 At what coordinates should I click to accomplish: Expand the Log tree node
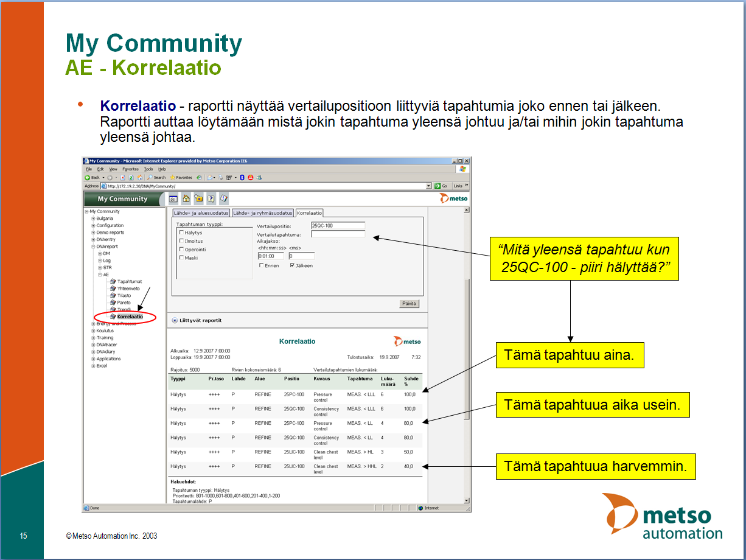pyautogui.click(x=100, y=261)
